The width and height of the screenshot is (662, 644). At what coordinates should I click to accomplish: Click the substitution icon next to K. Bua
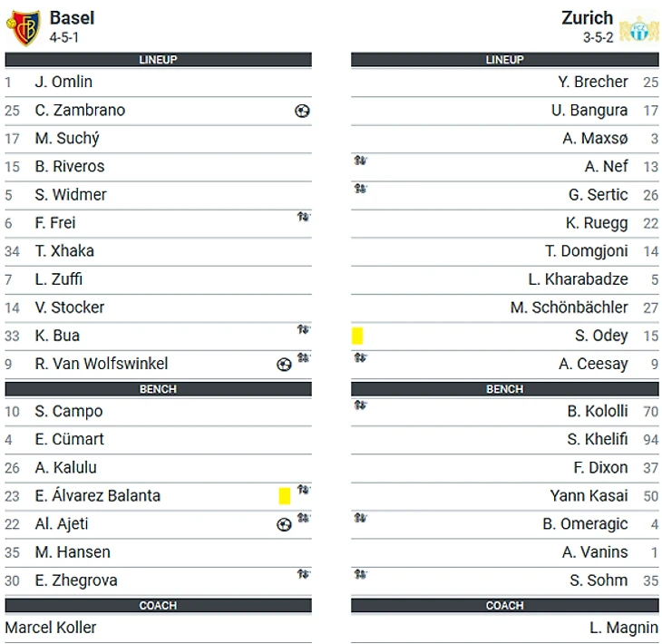click(304, 329)
